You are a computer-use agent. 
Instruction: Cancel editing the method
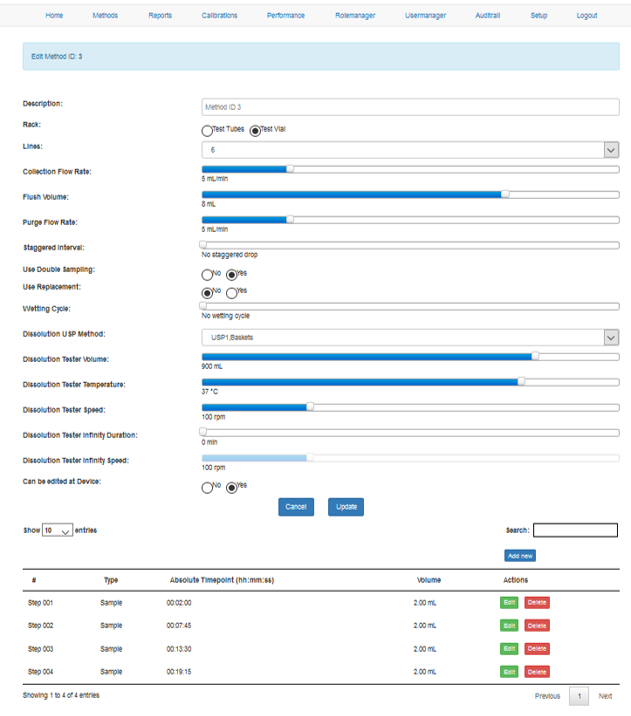coord(296,507)
